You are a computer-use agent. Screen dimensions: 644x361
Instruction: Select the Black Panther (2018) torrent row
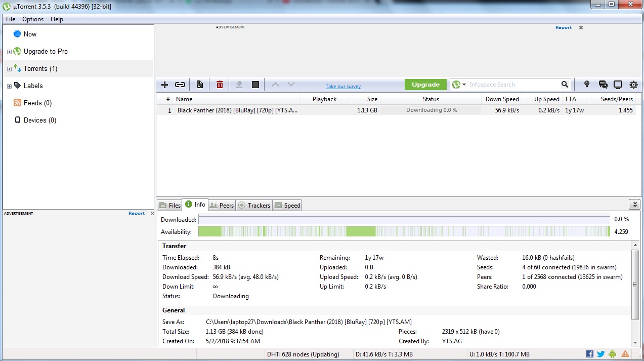tap(396, 110)
